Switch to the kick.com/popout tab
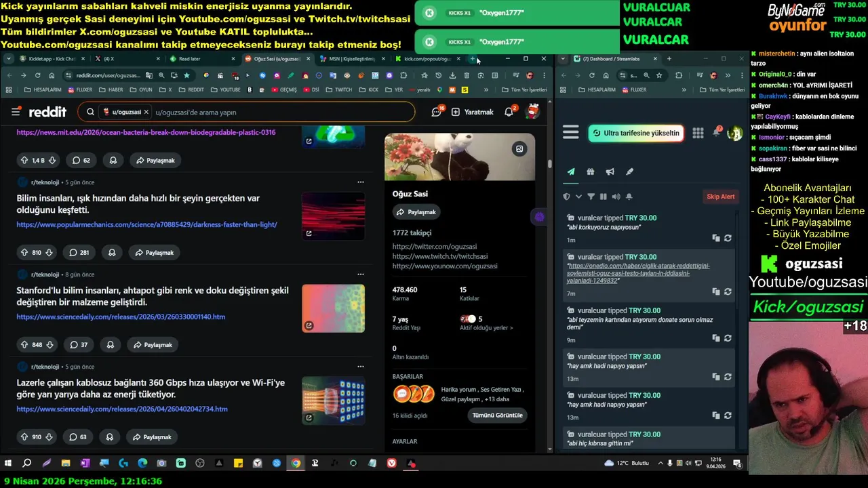 pos(427,59)
